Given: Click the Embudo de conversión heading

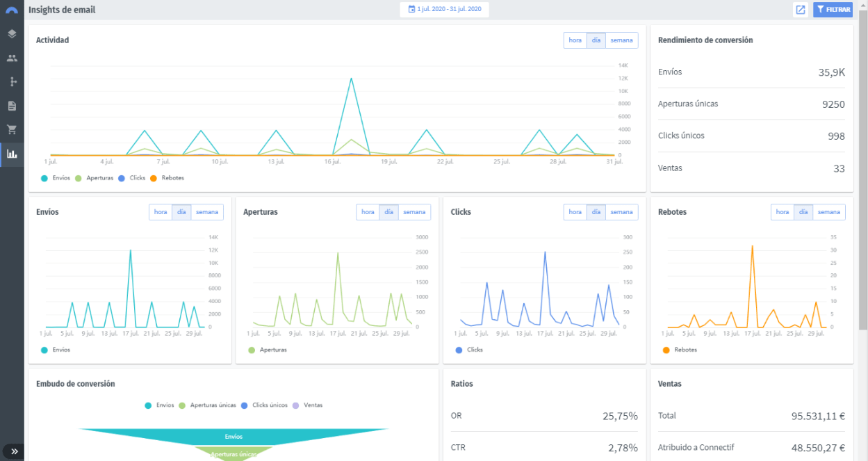Looking at the screenshot, I should (x=76, y=384).
